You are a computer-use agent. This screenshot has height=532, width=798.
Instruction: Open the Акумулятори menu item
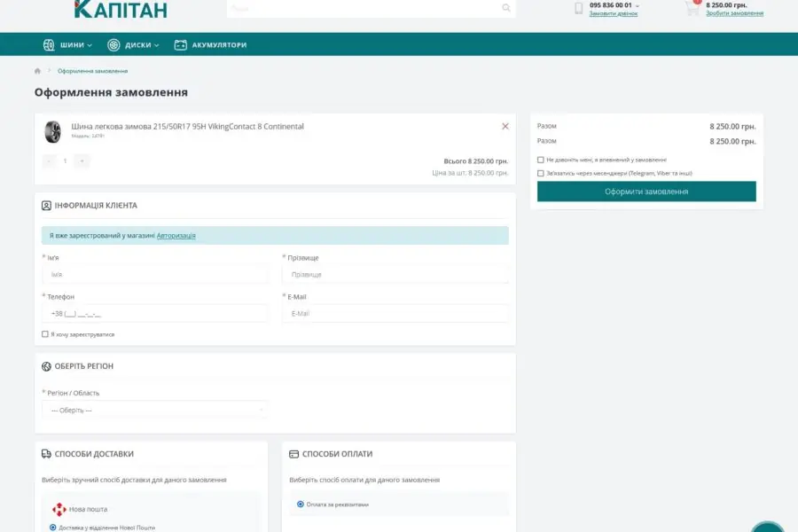210,44
